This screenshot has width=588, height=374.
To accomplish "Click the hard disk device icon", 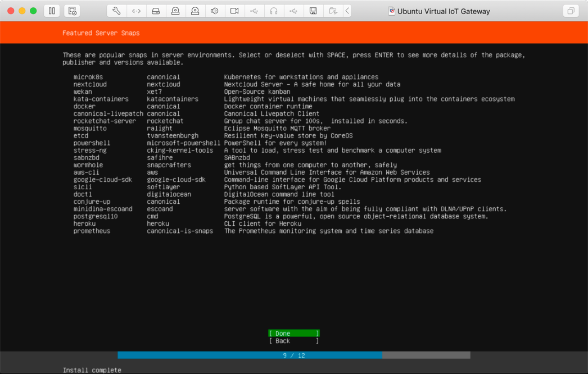I will [x=156, y=11].
